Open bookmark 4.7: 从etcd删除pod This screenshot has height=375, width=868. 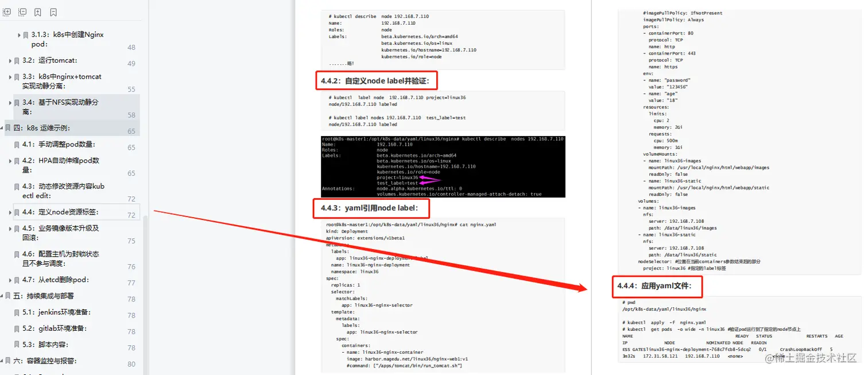click(56, 280)
